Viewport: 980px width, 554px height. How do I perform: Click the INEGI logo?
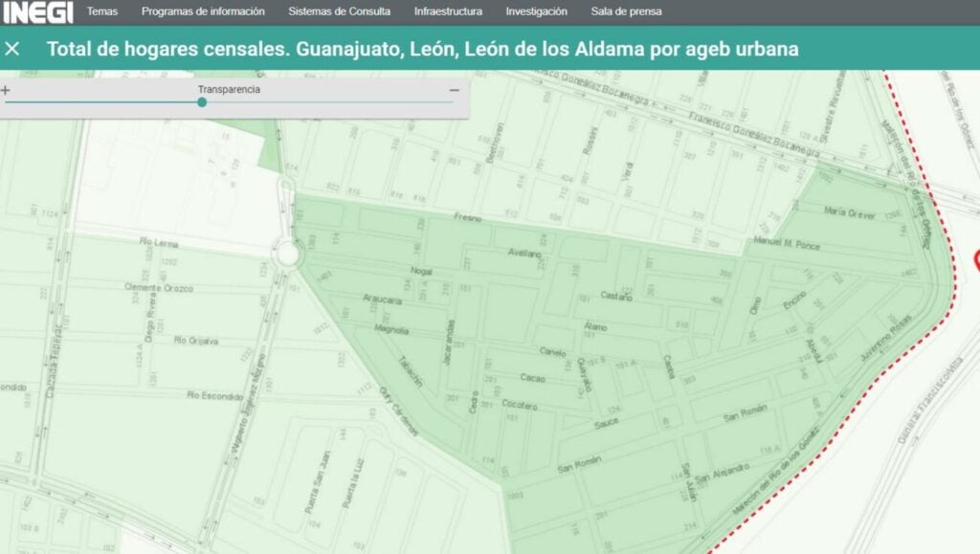pyautogui.click(x=38, y=12)
